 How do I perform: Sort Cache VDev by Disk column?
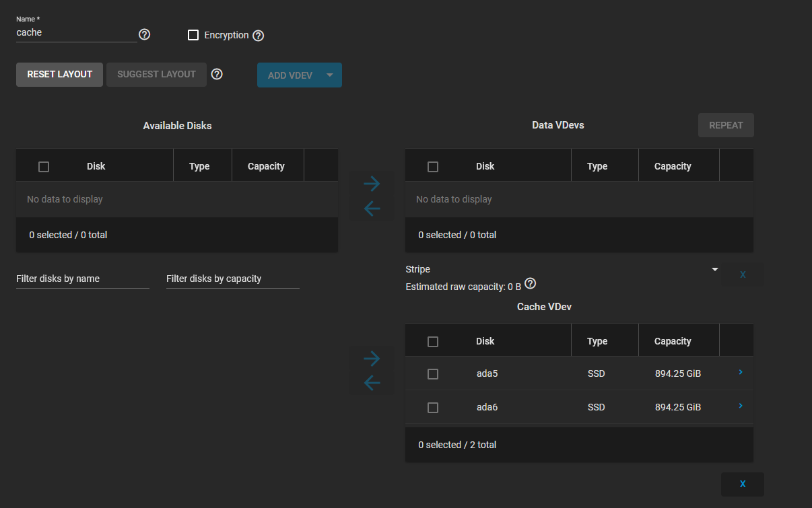485,341
